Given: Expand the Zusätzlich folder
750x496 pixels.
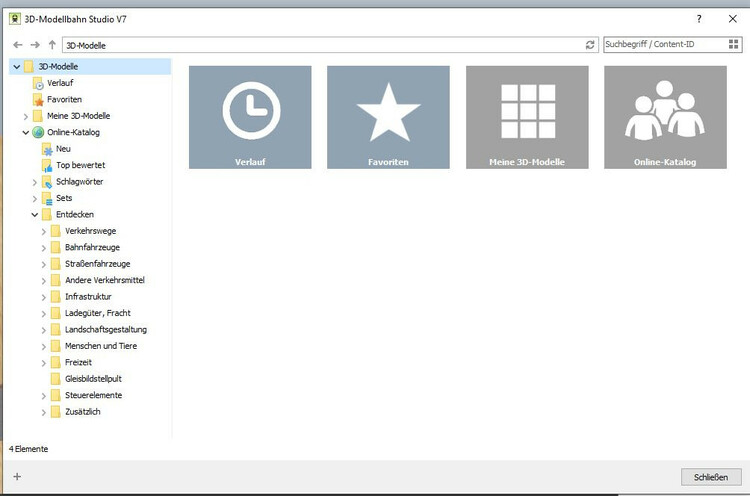Looking at the screenshot, I should click(x=44, y=412).
